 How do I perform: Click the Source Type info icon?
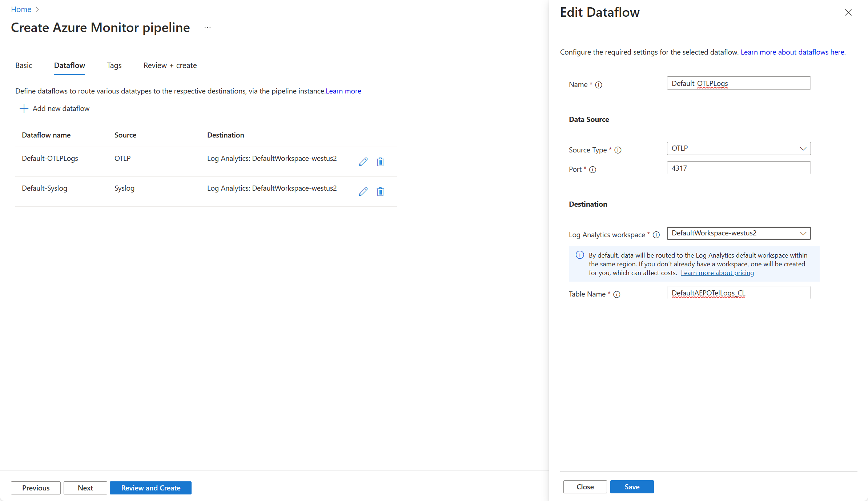point(618,150)
